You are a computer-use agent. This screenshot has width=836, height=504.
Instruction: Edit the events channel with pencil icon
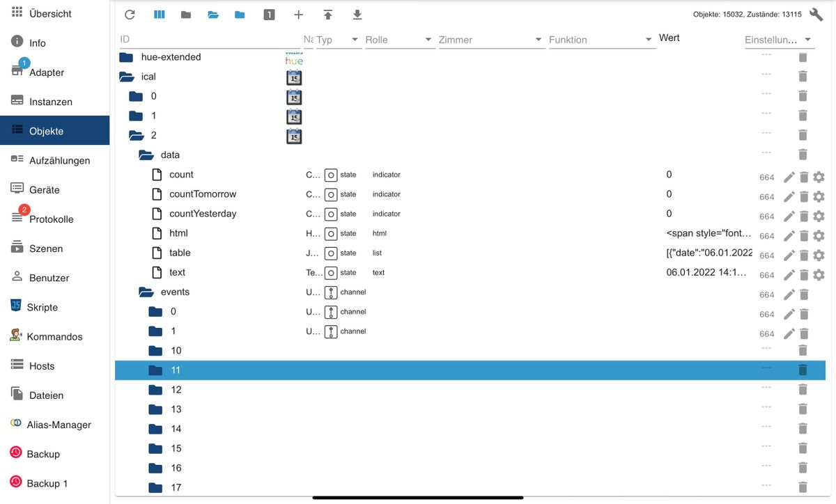click(789, 294)
